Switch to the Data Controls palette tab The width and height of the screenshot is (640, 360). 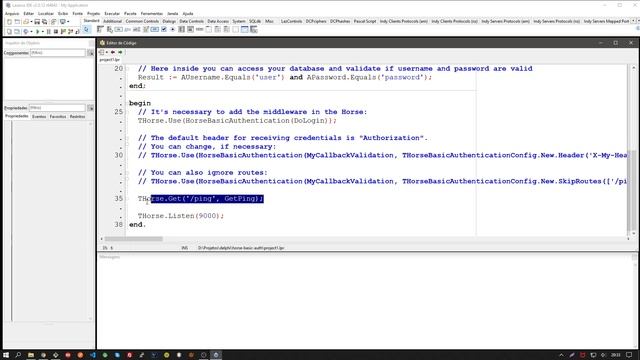(191, 21)
